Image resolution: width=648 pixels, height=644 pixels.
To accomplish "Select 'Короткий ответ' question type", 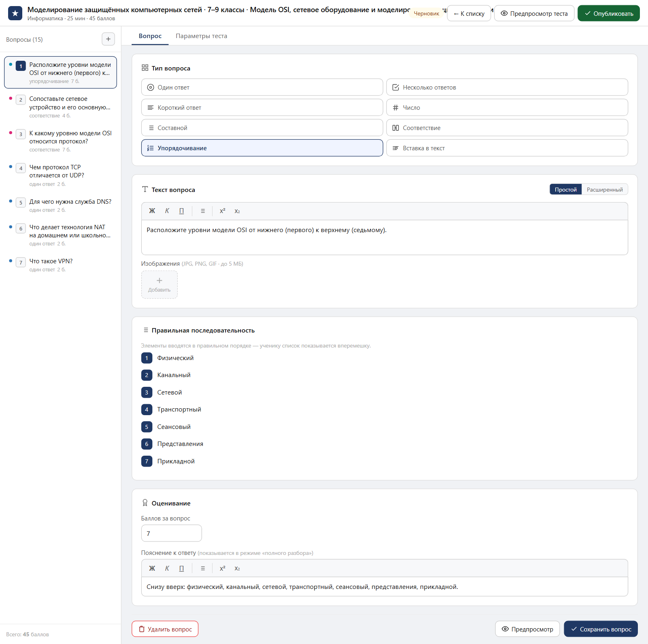I will pos(262,107).
